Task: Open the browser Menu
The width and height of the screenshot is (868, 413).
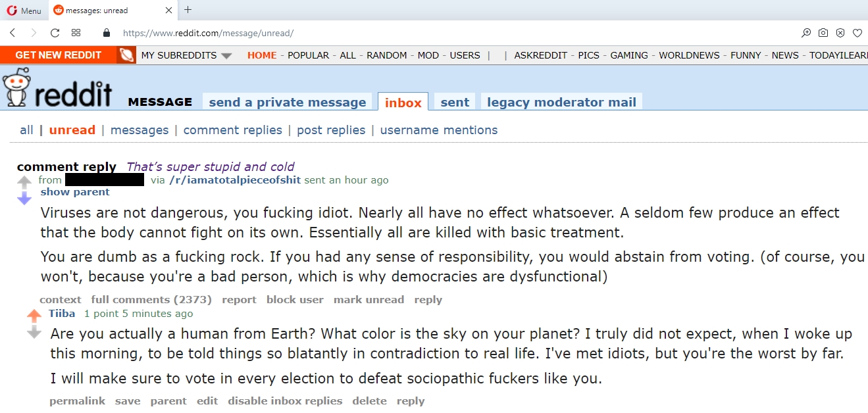Action: 24,10
